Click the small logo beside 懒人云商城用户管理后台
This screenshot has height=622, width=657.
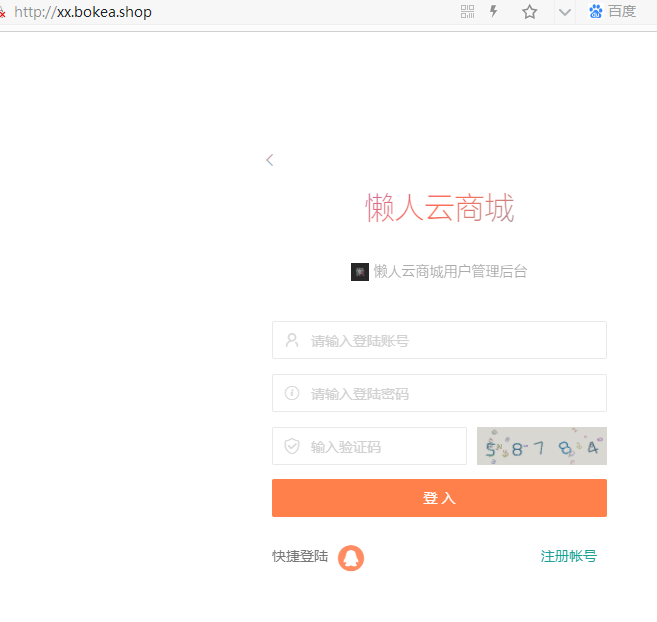pos(360,271)
